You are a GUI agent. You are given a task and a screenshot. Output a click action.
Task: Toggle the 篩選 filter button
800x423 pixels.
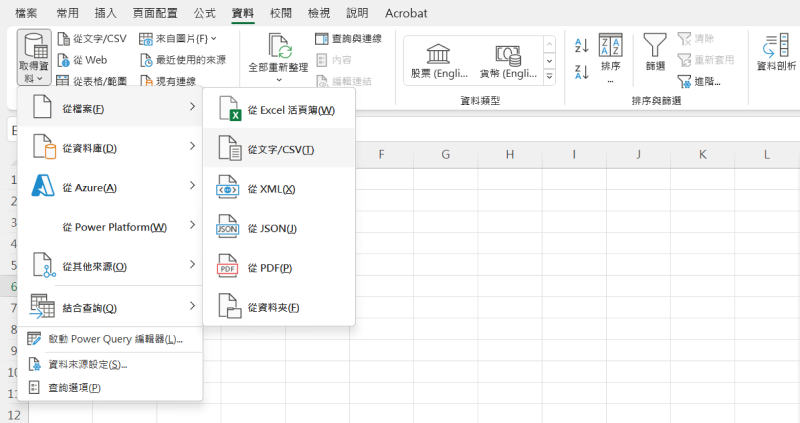click(655, 52)
